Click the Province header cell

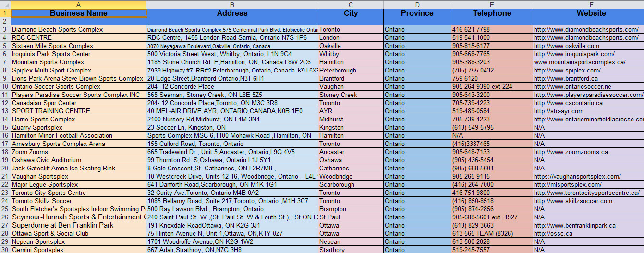pos(417,13)
